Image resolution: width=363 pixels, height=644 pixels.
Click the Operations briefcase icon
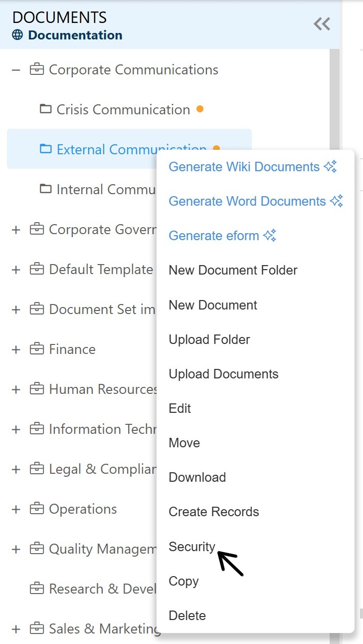coord(37,509)
